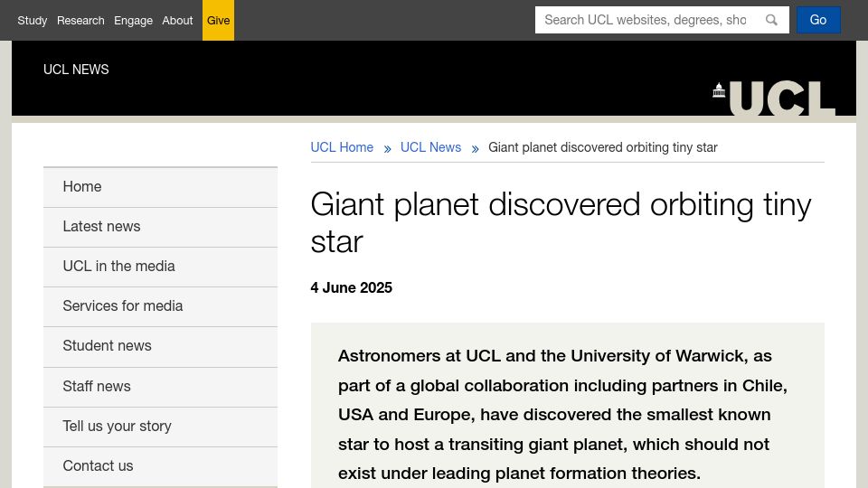
Task: Click the Go search button
Action: [818, 20]
